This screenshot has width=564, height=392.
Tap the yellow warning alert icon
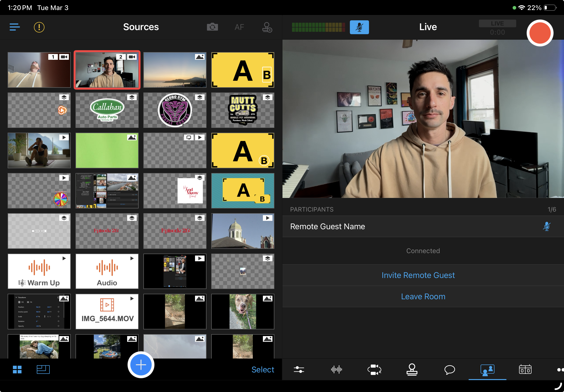pyautogui.click(x=39, y=27)
